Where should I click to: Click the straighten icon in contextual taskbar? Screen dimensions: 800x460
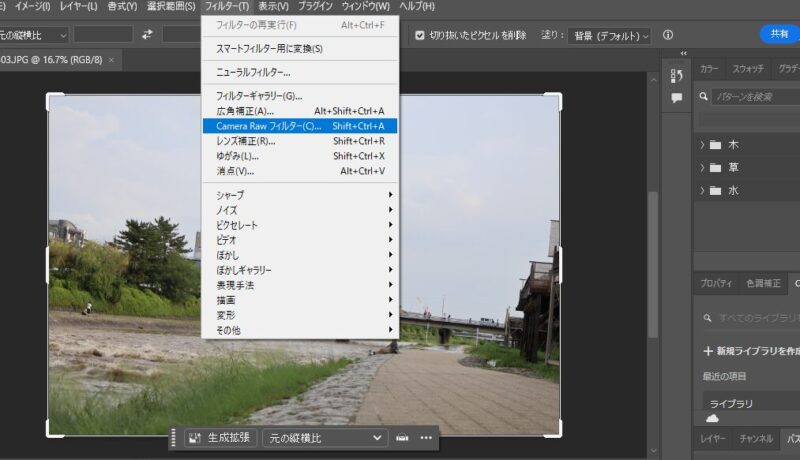coord(402,438)
